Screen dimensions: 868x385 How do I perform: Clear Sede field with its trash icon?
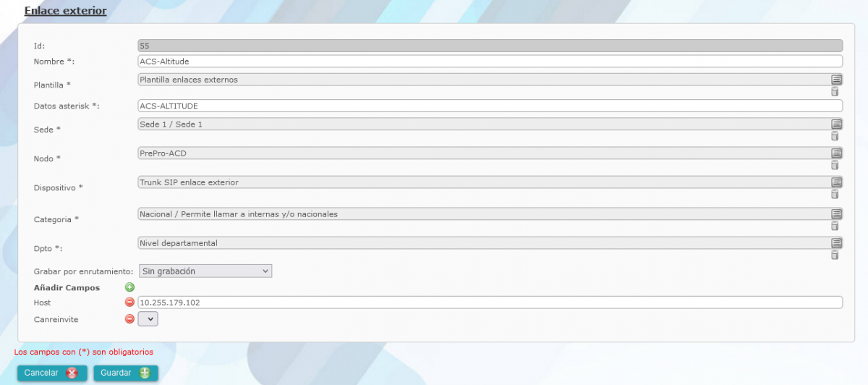pos(835,136)
